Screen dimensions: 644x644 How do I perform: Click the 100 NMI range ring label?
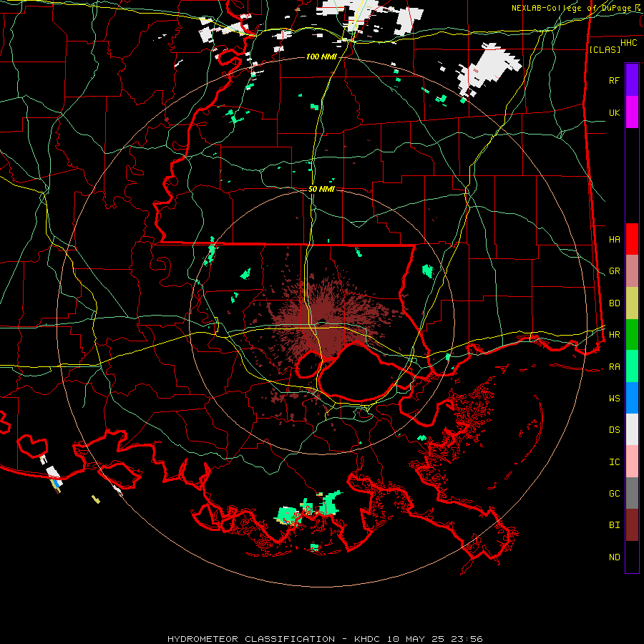[321, 57]
